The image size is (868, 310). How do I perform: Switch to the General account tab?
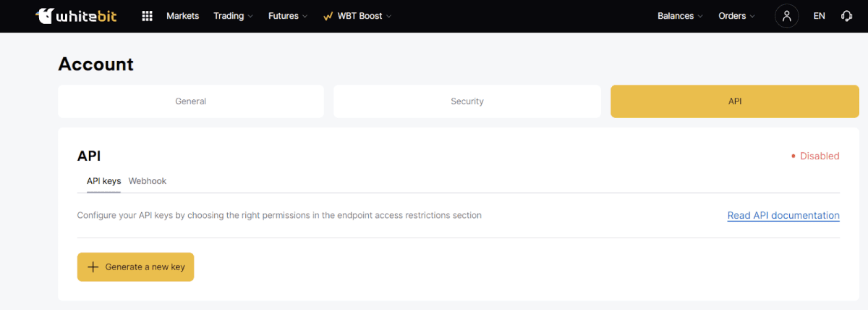click(191, 101)
